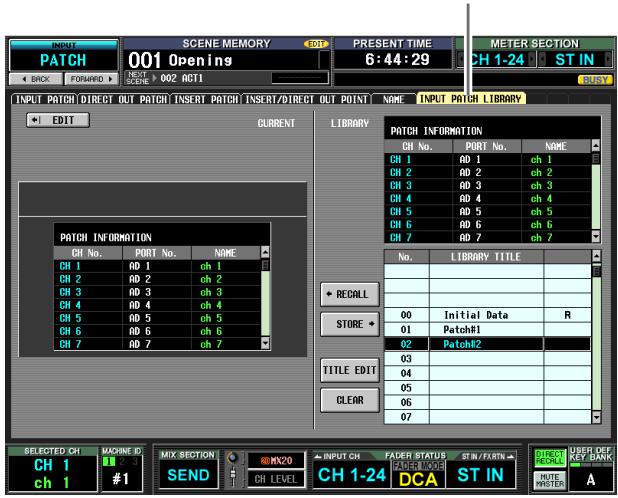The image size is (618, 498).
Task: Click the BUSY indicator
Action: [x=595, y=80]
